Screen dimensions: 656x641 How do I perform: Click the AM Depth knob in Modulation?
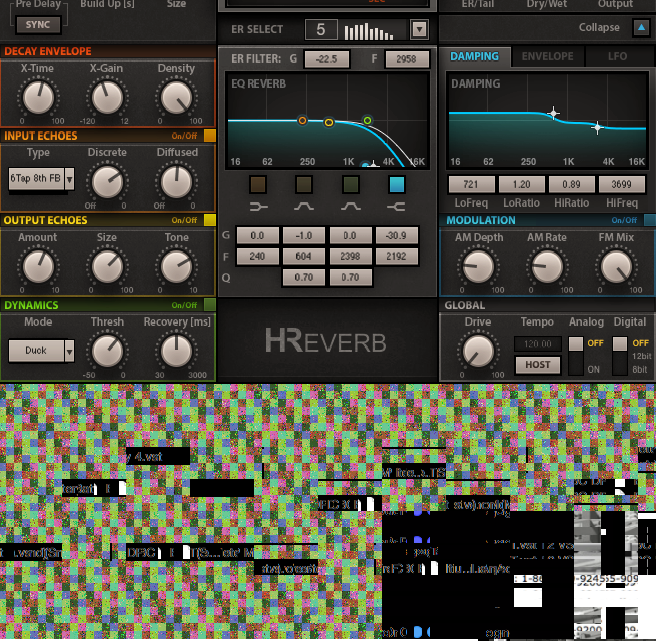pos(478,267)
